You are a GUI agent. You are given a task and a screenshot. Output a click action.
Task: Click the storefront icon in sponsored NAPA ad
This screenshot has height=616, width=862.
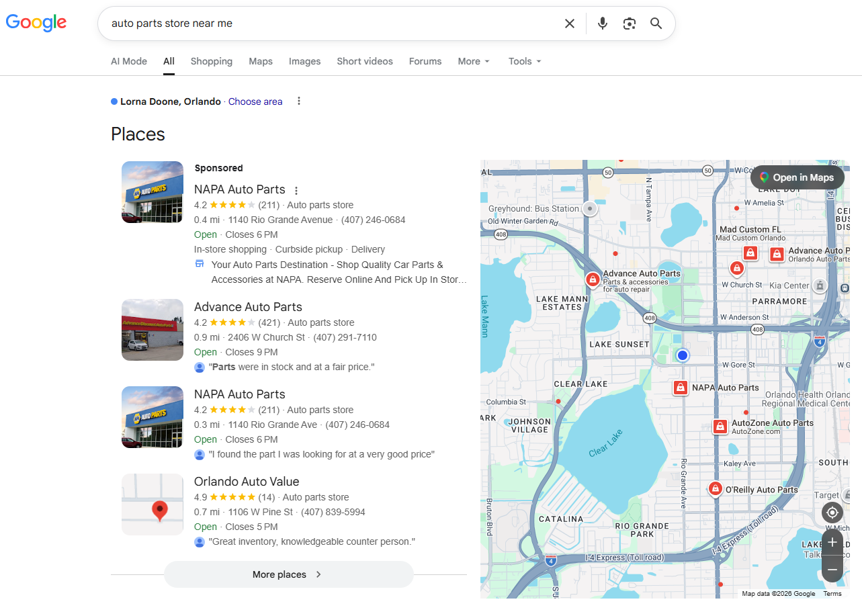[200, 263]
